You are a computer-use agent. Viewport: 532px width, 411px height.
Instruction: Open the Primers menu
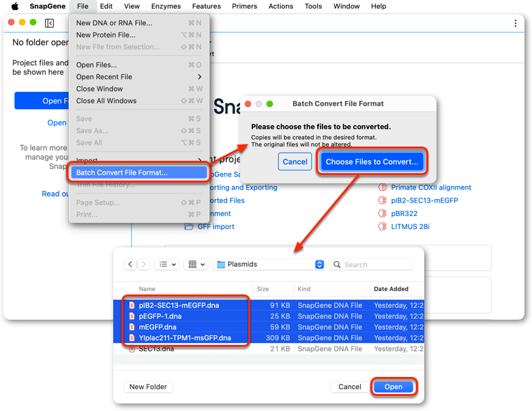(244, 6)
